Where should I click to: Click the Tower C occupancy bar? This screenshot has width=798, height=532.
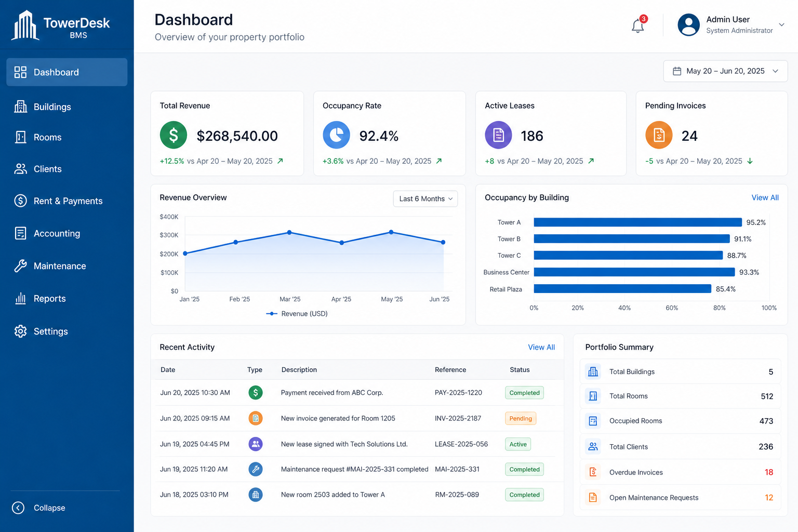pyautogui.click(x=628, y=256)
